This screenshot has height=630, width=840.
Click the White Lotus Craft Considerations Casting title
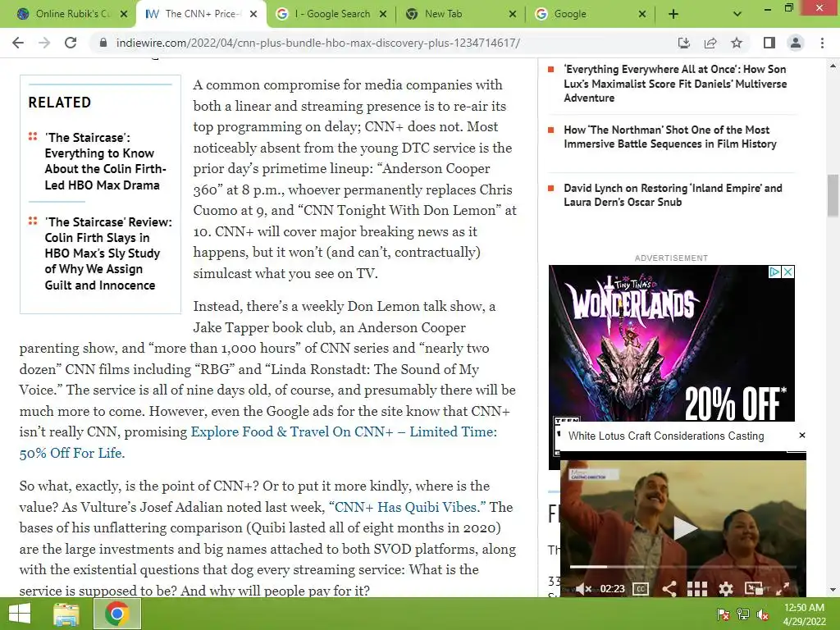(666, 436)
